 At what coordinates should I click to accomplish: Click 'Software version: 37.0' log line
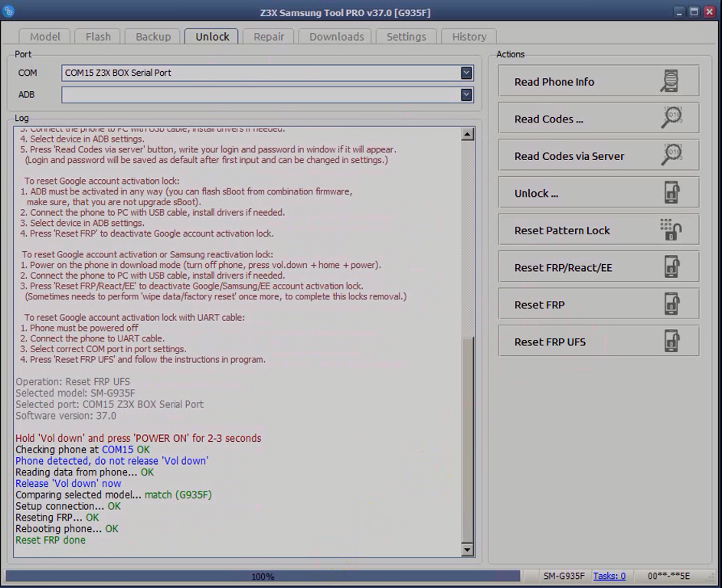(65, 415)
